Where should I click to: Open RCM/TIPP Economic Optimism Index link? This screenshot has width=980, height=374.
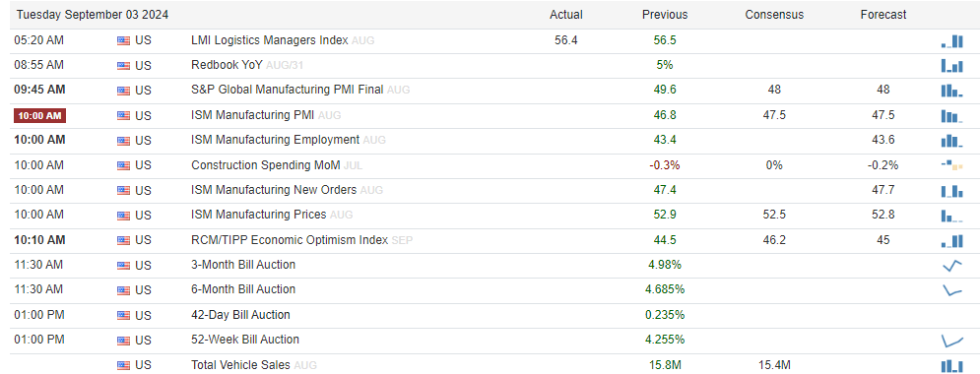coord(290,240)
